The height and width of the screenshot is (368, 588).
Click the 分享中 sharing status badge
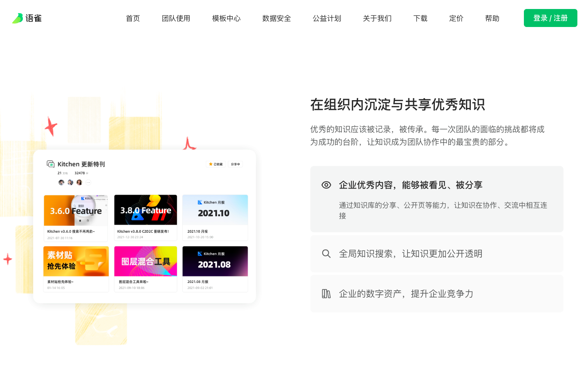click(235, 164)
